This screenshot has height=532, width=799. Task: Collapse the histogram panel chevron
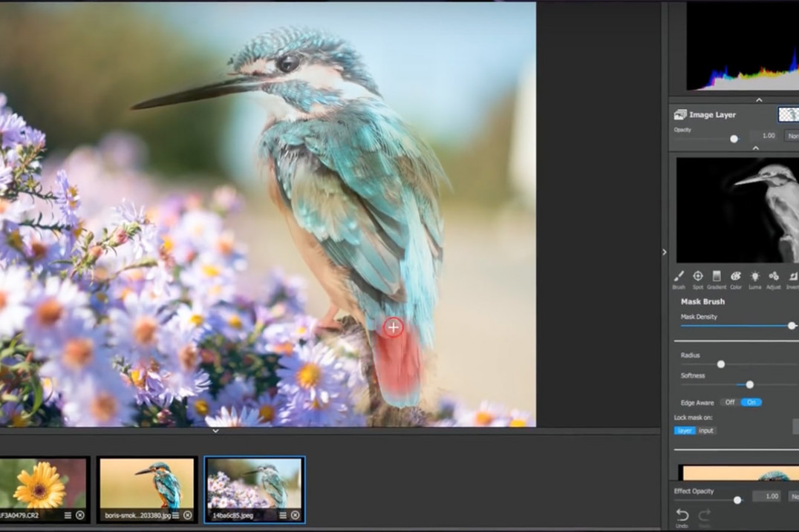(759, 99)
